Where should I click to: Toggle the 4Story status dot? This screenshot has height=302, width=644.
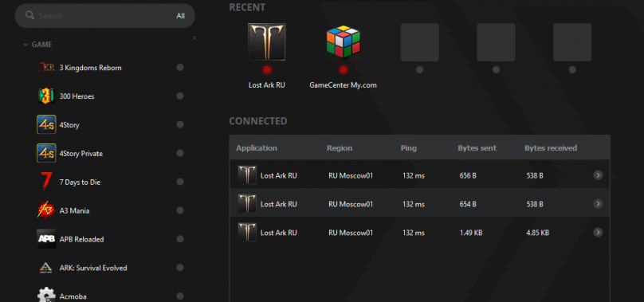coord(180,124)
